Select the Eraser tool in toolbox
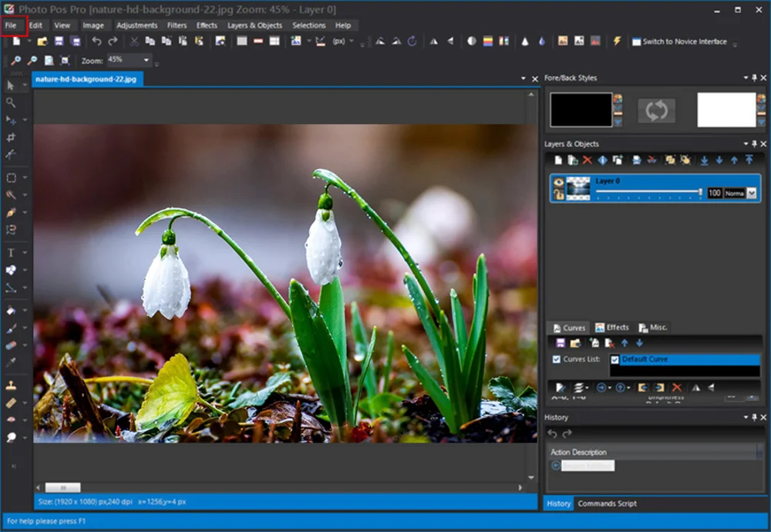The height and width of the screenshot is (532, 771). (11, 345)
